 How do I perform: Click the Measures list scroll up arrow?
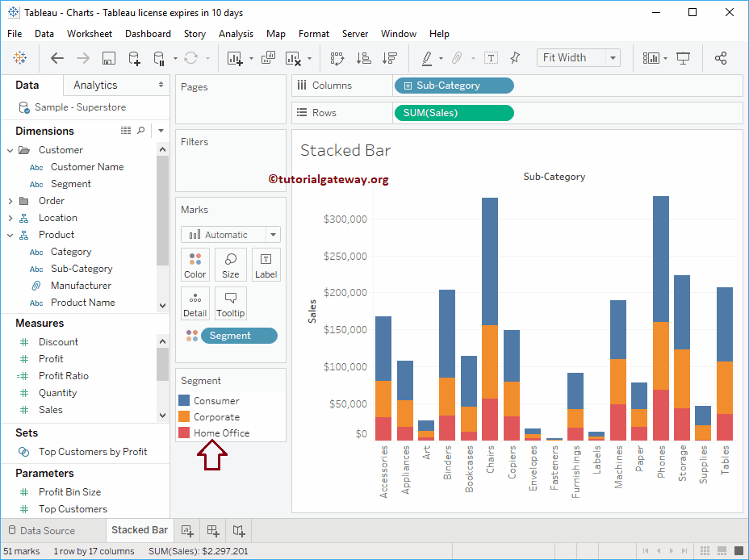162,341
